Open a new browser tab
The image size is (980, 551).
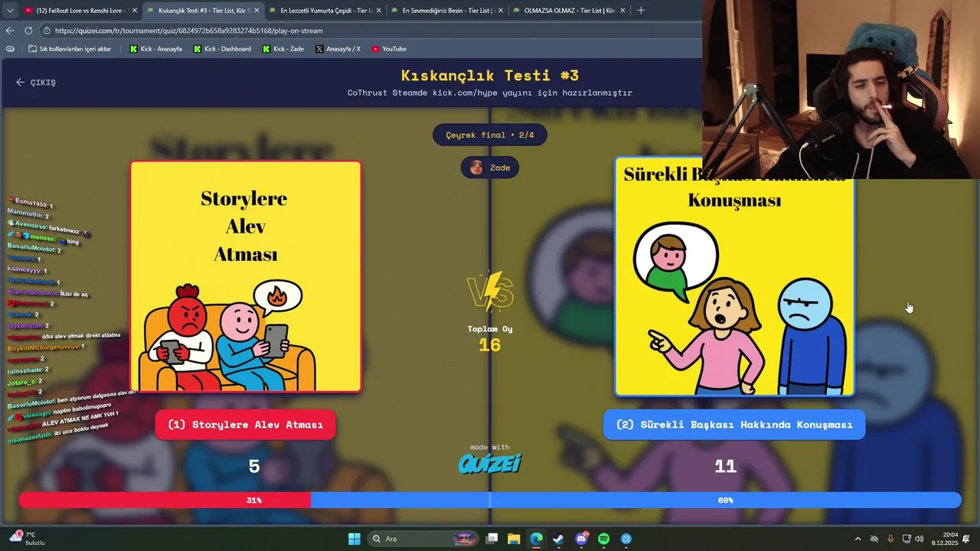click(641, 10)
